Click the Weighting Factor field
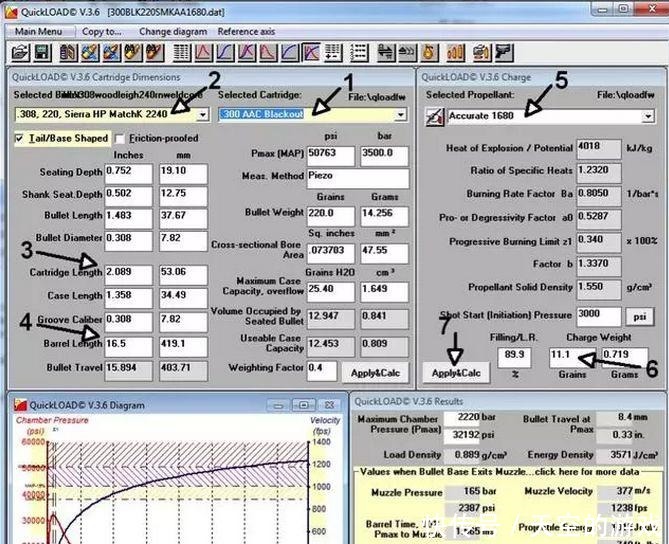Viewport: 669px width, 544px height. coord(322,371)
